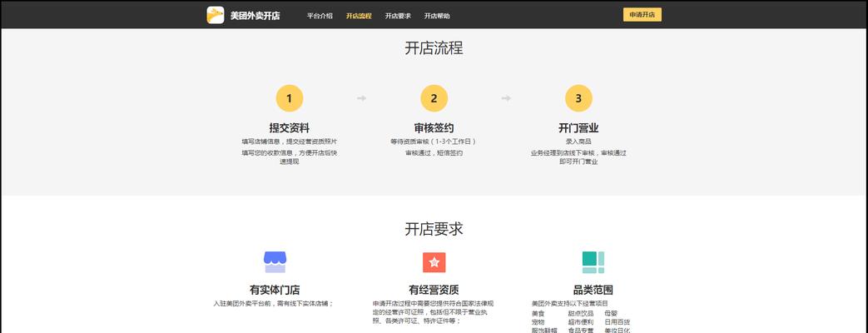Viewport: 868px width, 333px height.
Task: Click the text 填写您的收款信息，方便开店后快速提现
Action: [x=289, y=157]
